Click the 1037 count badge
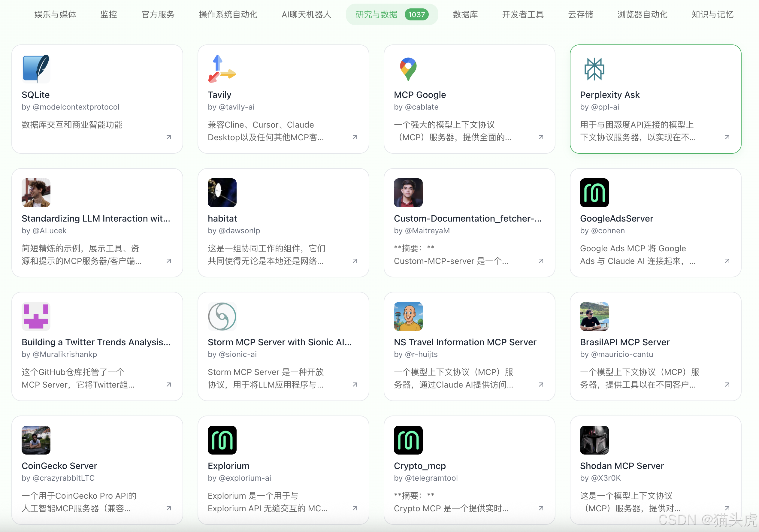759x532 pixels. click(416, 14)
